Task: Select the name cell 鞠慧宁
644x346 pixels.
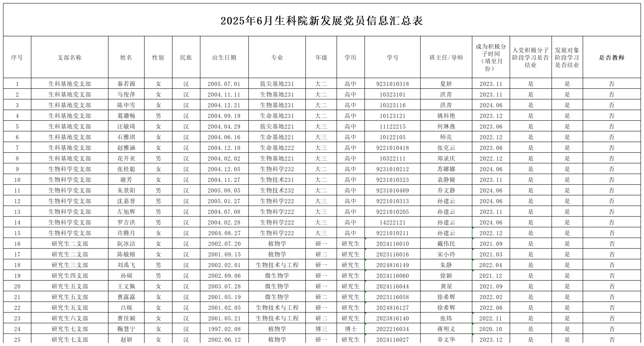Action: pyautogui.click(x=126, y=329)
